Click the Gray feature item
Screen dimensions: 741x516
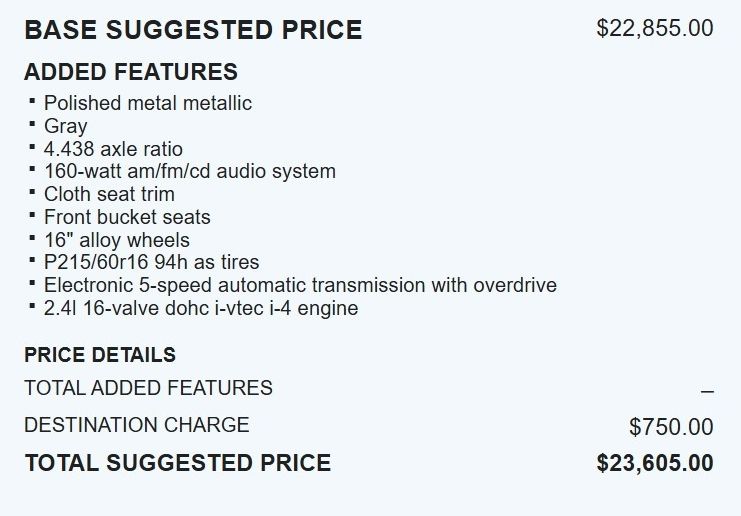point(66,126)
